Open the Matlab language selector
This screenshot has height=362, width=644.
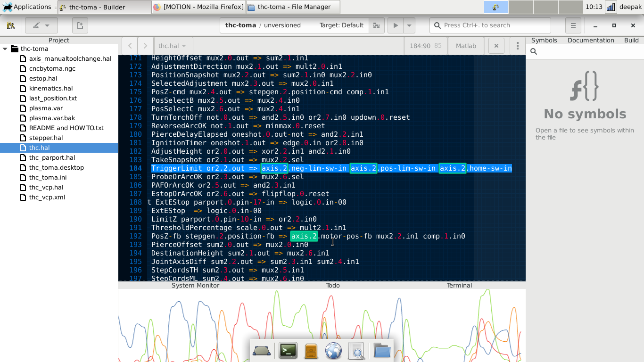pos(466,46)
